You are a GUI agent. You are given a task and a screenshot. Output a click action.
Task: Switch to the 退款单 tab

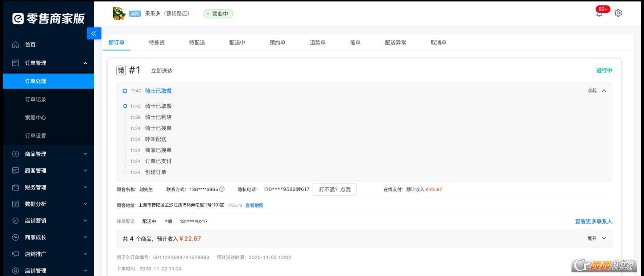(318, 42)
